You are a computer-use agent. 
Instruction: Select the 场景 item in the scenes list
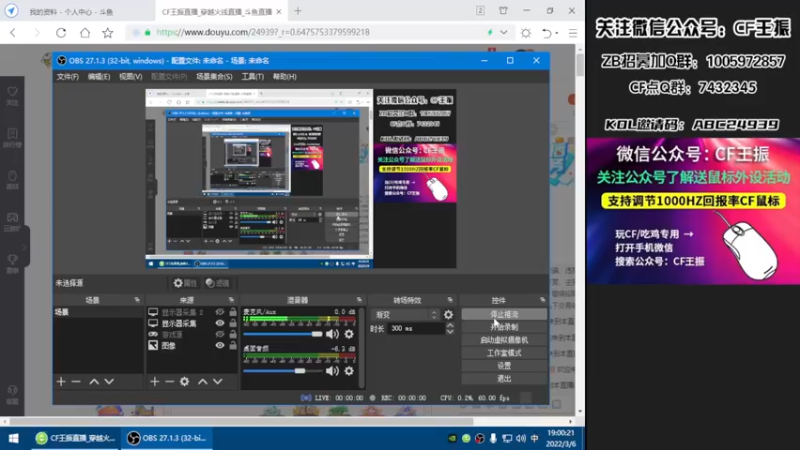(x=98, y=312)
